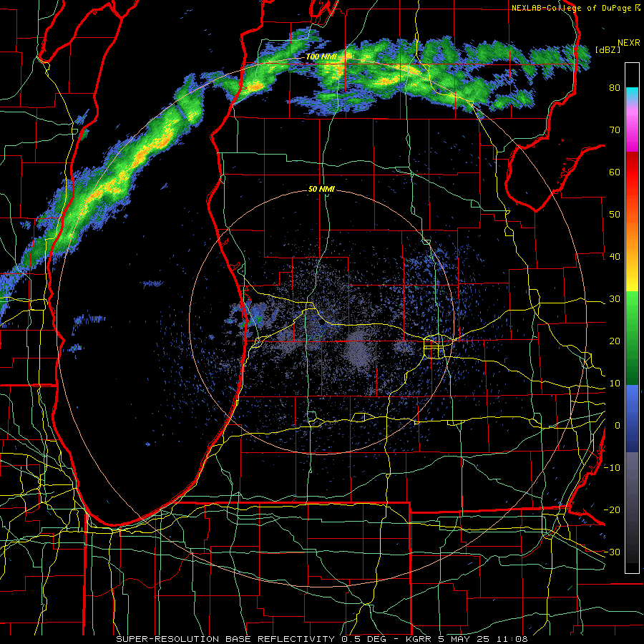The height and width of the screenshot is (644, 644).
Task: Click the 20 value on dBZ scale
Action: pos(615,342)
